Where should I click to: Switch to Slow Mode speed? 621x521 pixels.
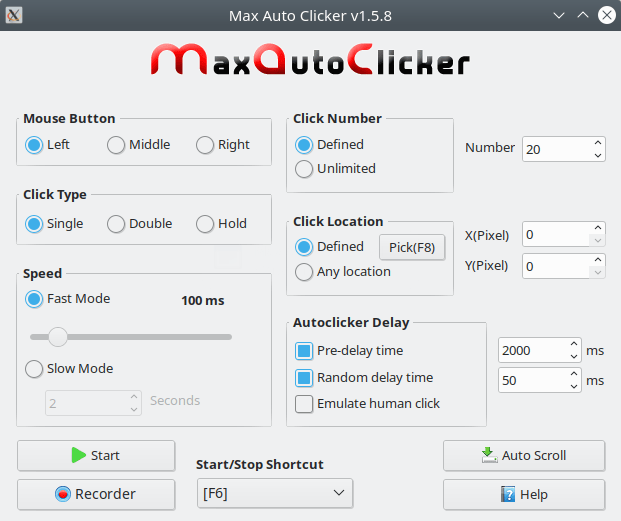point(69,369)
